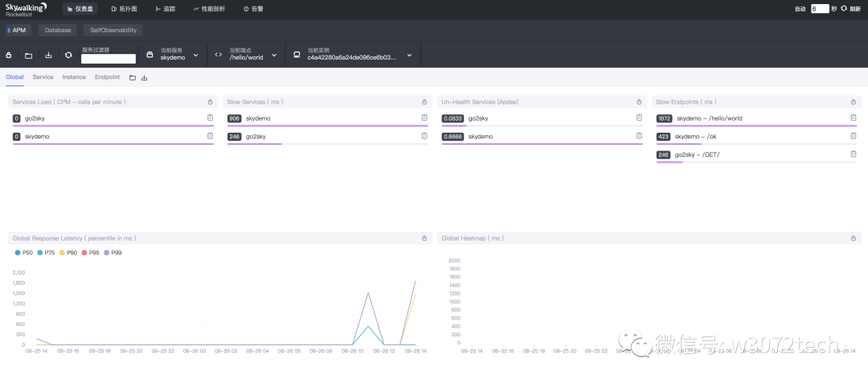Copy skydemo - /ok endpoint name
Image resolution: width=868 pixels, height=383 pixels.
coord(853,136)
